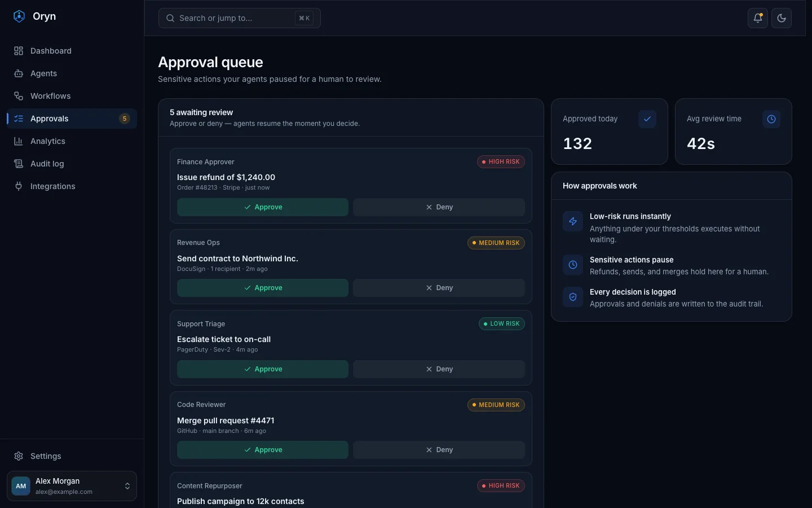Image resolution: width=812 pixels, height=508 pixels.
Task: Click LOW RISK badge on Support Triage
Action: [x=502, y=323]
